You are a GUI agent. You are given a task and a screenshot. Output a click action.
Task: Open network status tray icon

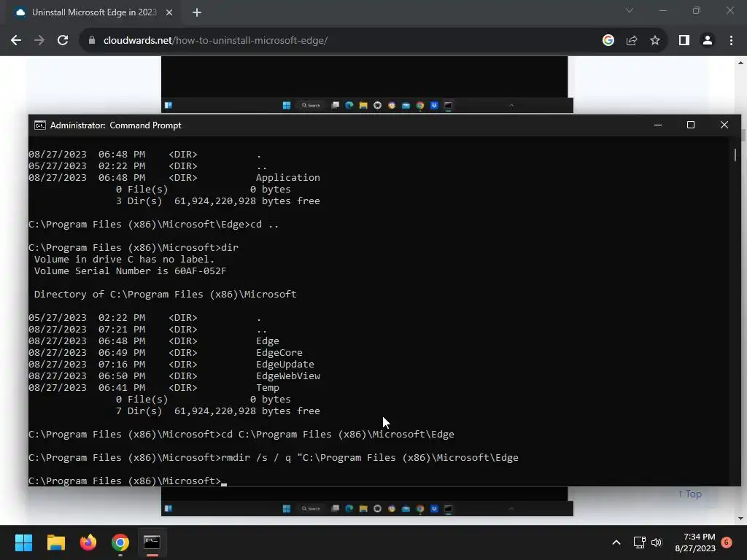(639, 542)
